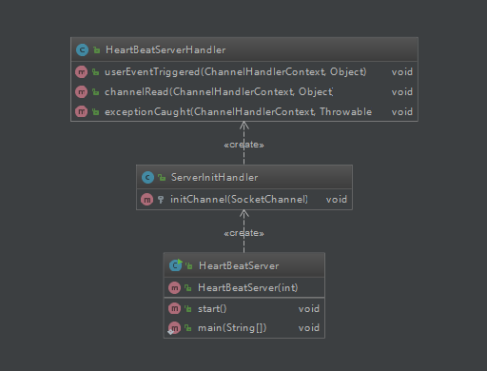Screen dimensions: 487x371
Task: Click the upper «create» dependency label
Action: tap(244, 145)
